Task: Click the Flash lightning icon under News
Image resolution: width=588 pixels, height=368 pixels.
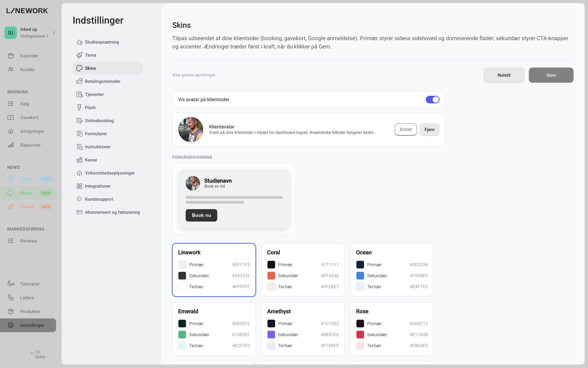Action: 11,179
